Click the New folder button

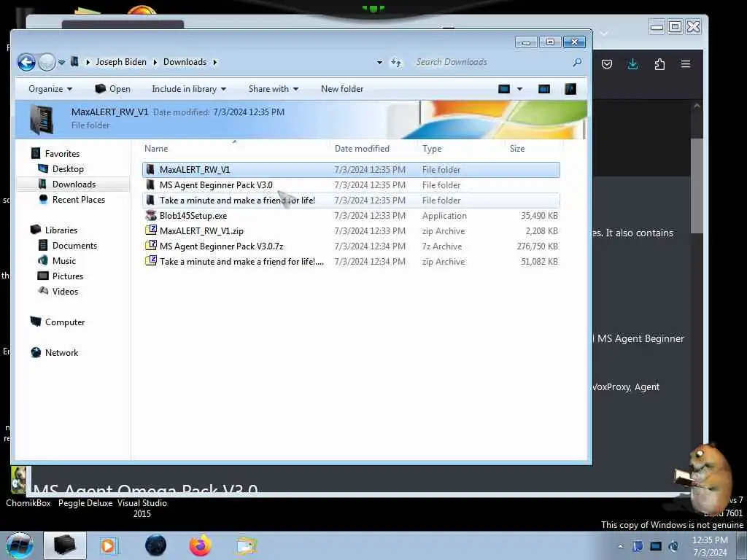342,89
